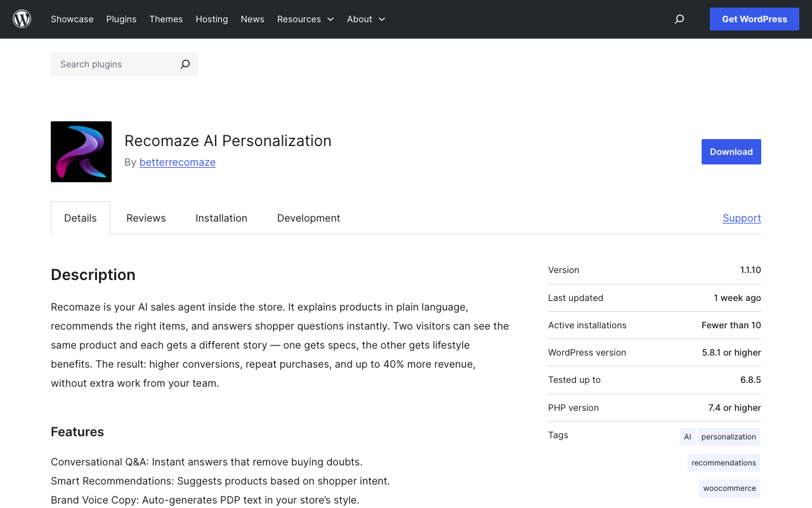Download the Recomaze plugin
This screenshot has height=508, width=812.
click(731, 152)
